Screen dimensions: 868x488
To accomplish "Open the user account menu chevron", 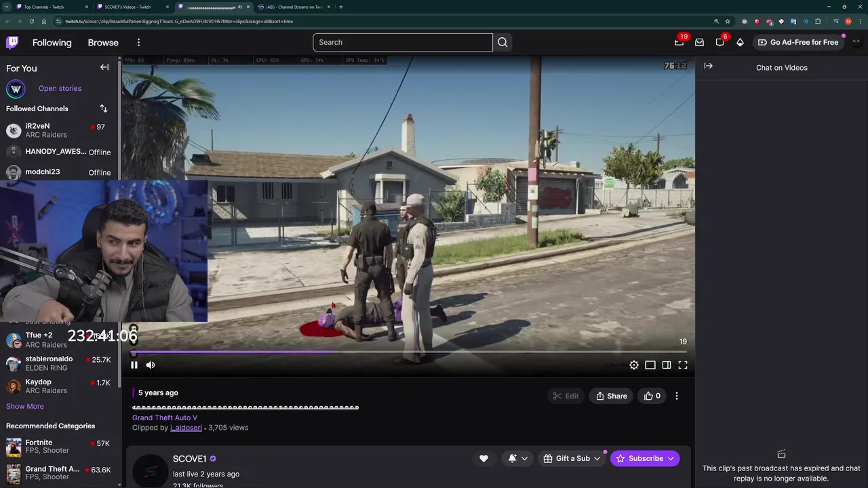I will pyautogui.click(x=856, y=42).
